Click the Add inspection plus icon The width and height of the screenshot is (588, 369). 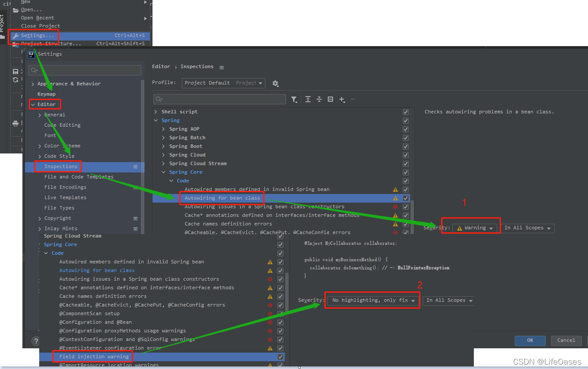(342, 100)
